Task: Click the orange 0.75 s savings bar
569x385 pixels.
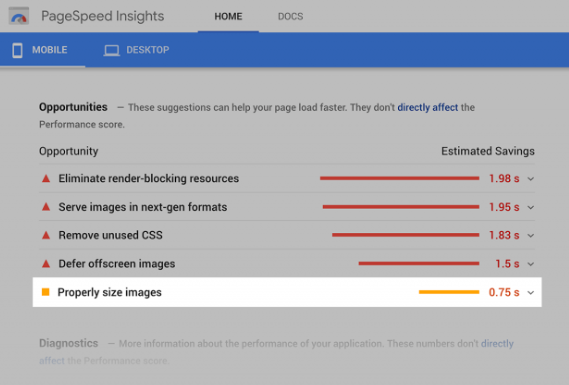Action: pyautogui.click(x=449, y=292)
